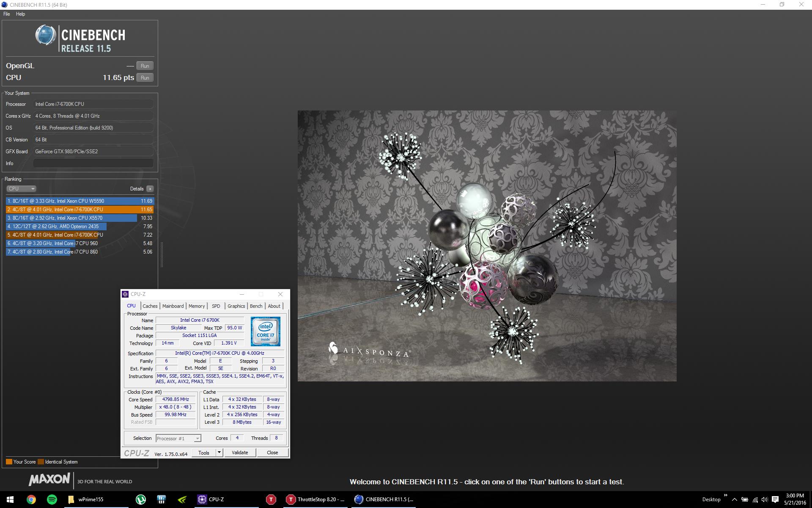
Task: Click the Core Speed 4798.85 MHz value
Action: point(176,399)
